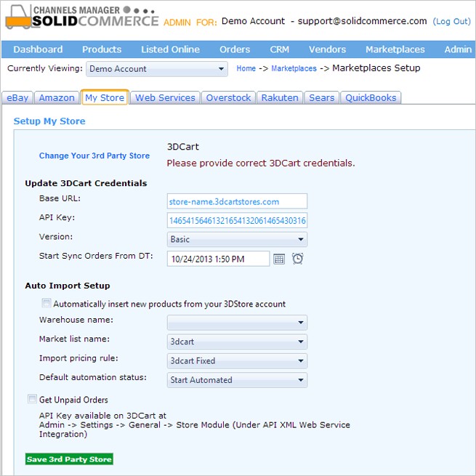Click the Start Sync Orders date field

[218, 259]
